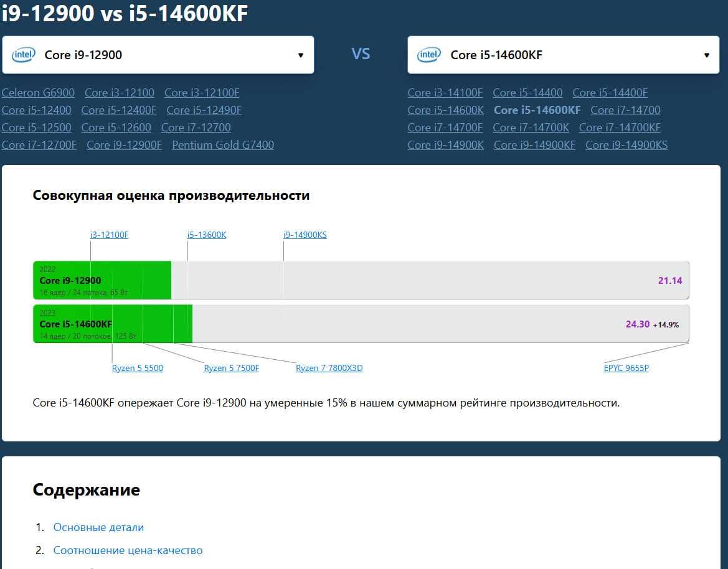
Task: Open Core i7-14700K link
Action: point(531,127)
